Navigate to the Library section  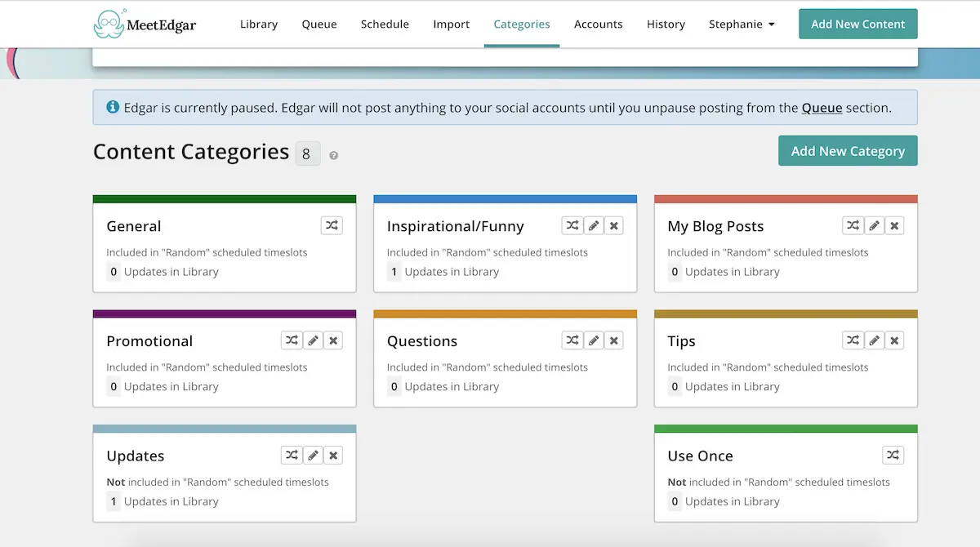point(259,24)
